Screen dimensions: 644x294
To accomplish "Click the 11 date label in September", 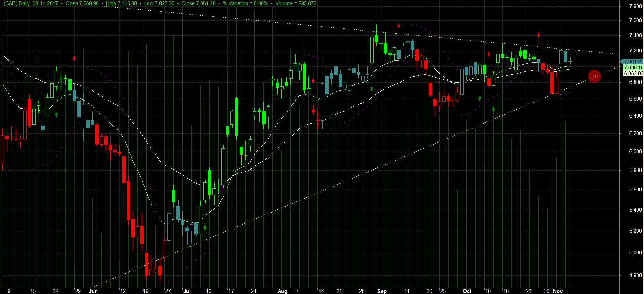I will click(407, 291).
